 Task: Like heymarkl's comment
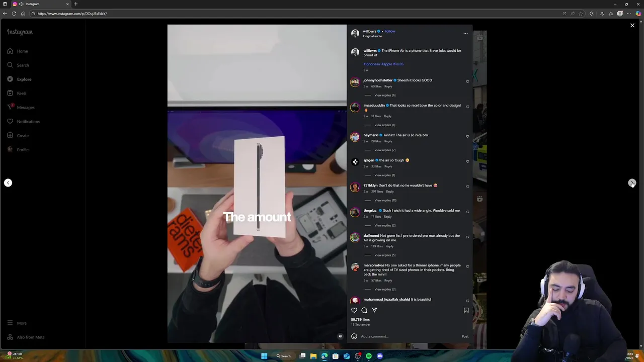point(467,136)
